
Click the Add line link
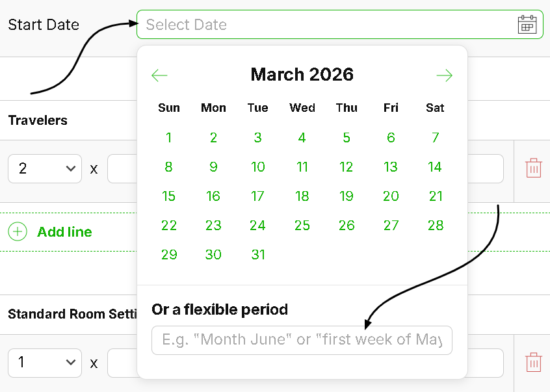[64, 232]
